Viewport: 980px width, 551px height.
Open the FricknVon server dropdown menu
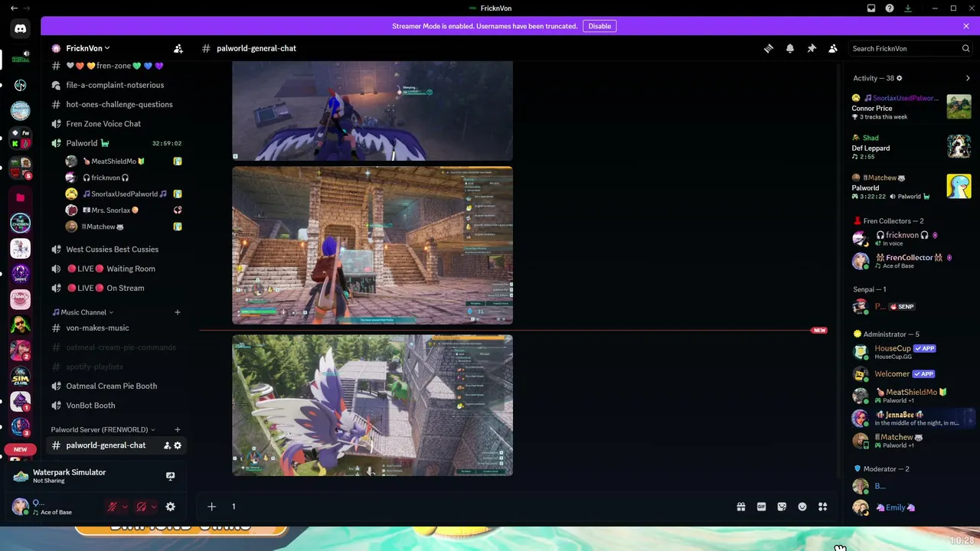pyautogui.click(x=88, y=48)
